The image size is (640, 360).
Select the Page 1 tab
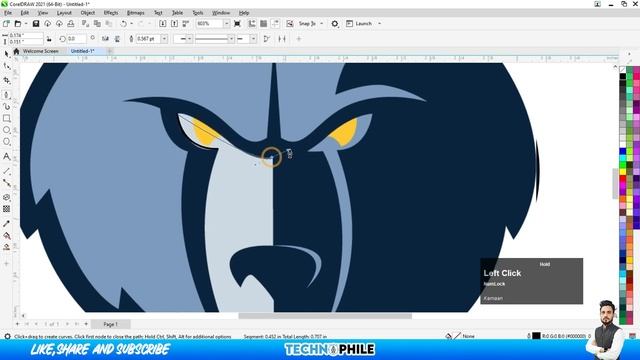point(110,324)
